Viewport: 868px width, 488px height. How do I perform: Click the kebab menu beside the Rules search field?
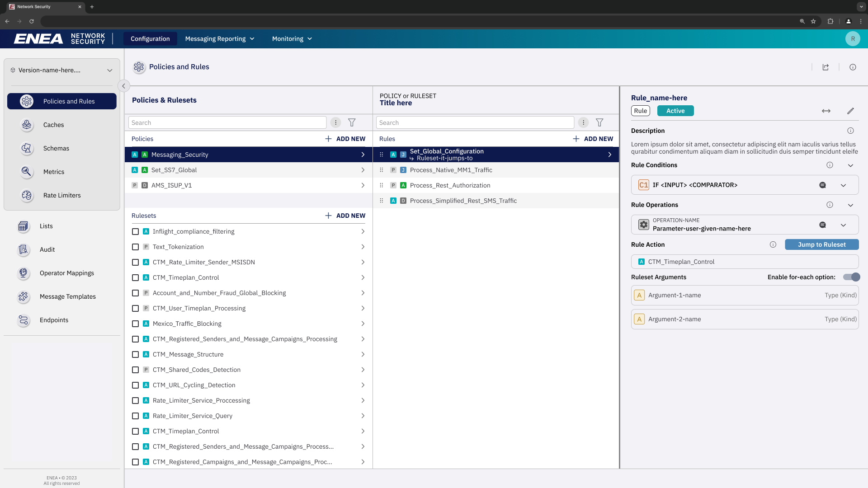click(583, 122)
